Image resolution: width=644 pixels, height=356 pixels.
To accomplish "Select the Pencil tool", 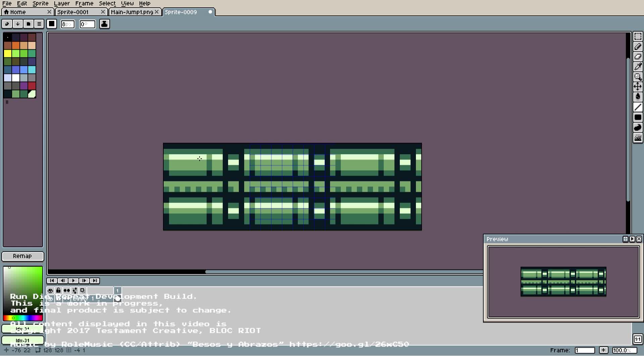I will (x=638, y=47).
